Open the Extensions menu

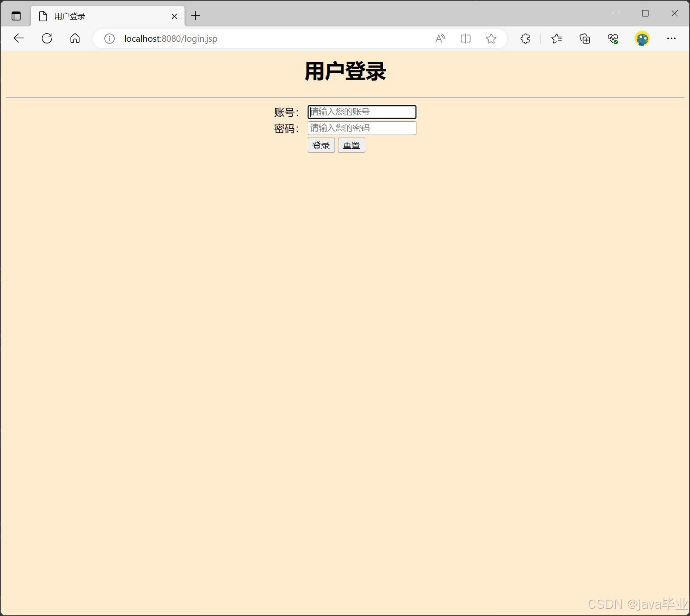point(525,38)
